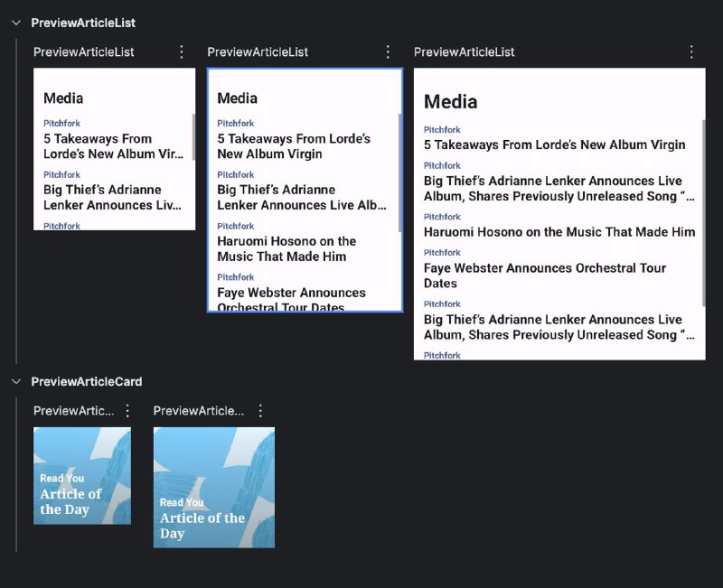Open kebab menu of second PreviewArticleList preview
This screenshot has width=723, height=588.
coord(388,52)
